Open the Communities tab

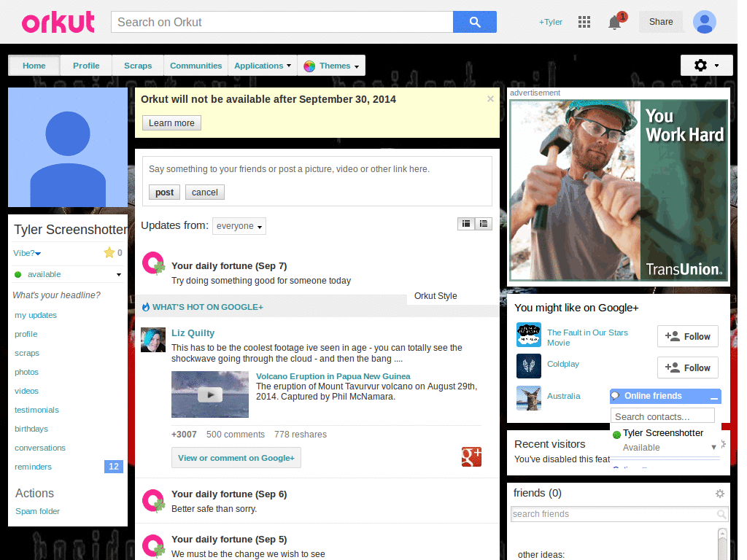click(196, 66)
